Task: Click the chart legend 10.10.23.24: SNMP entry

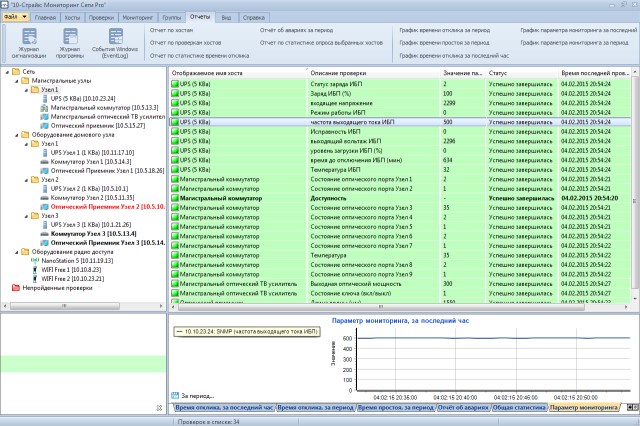Action: point(247,332)
